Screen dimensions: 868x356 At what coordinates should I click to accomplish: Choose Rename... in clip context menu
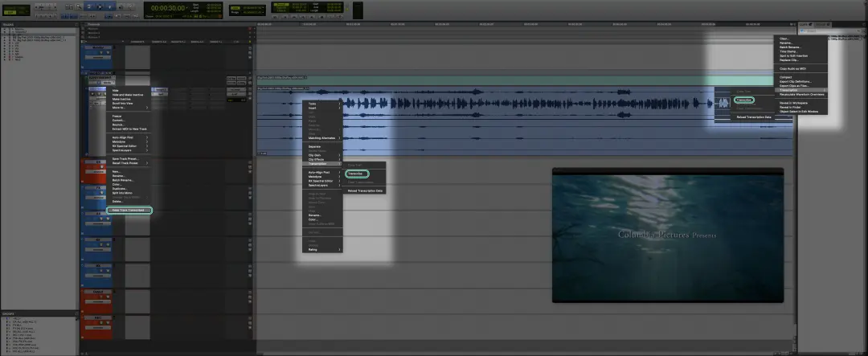(x=322, y=215)
